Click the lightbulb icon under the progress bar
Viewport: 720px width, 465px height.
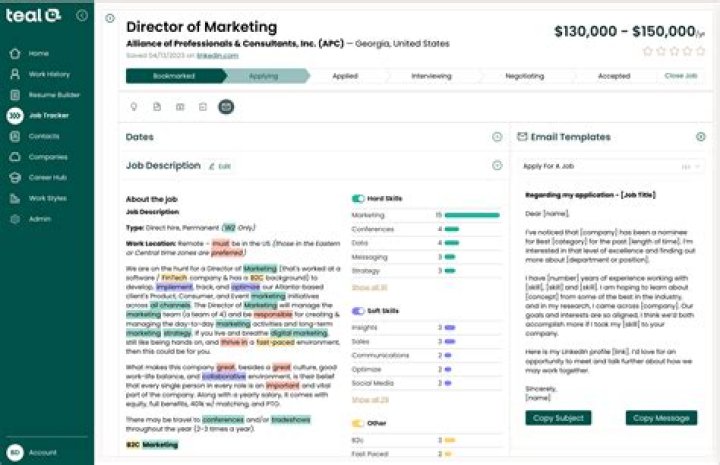click(134, 106)
